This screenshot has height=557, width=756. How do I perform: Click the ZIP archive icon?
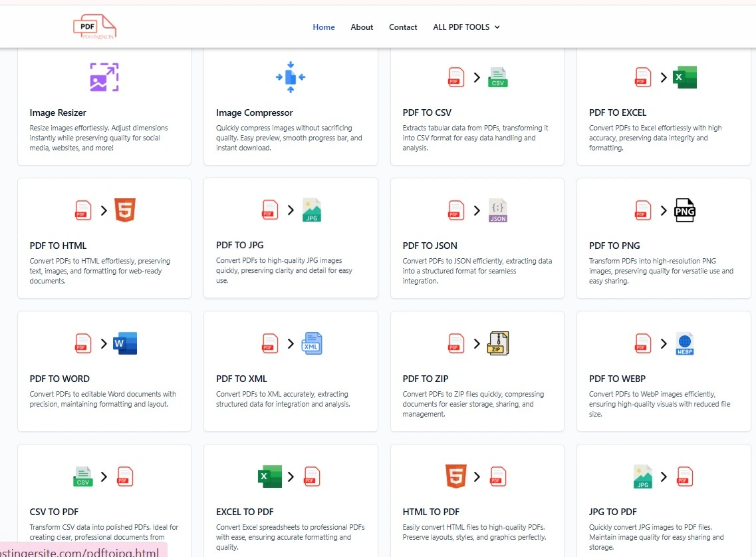click(x=498, y=343)
